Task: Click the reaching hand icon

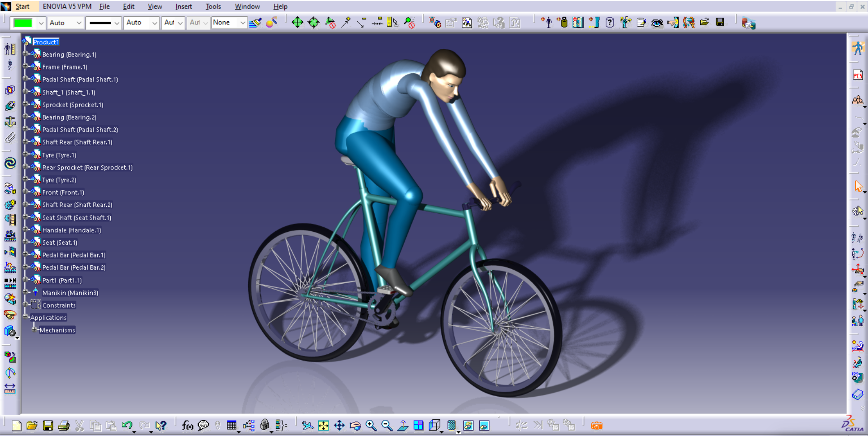Action: [x=673, y=23]
